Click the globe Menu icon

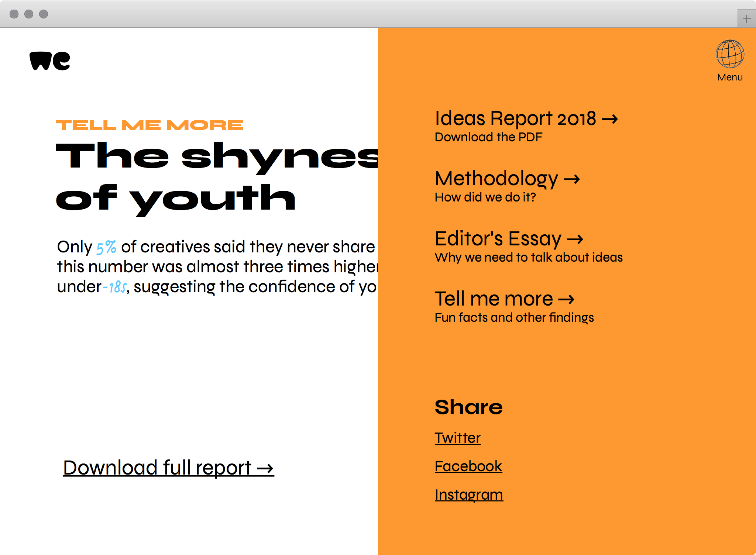730,54
